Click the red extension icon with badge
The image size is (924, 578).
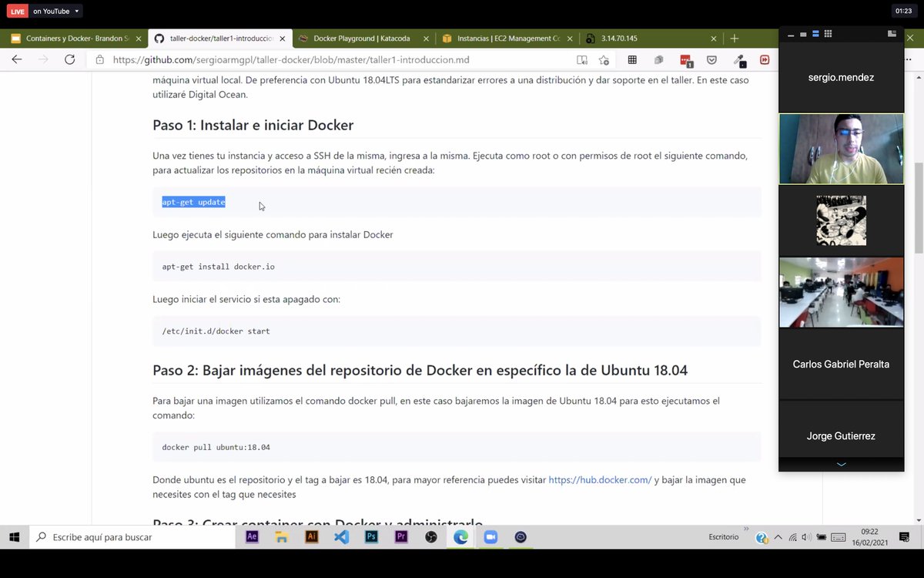pyautogui.click(x=685, y=60)
